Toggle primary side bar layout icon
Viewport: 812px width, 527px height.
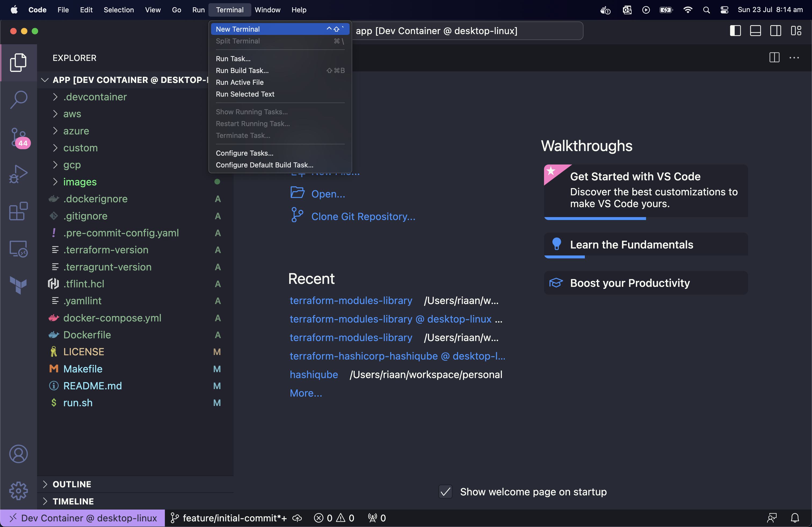click(x=735, y=31)
